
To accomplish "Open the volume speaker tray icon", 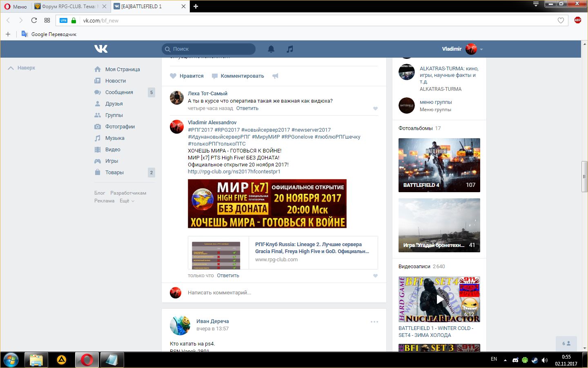I will [x=544, y=360].
